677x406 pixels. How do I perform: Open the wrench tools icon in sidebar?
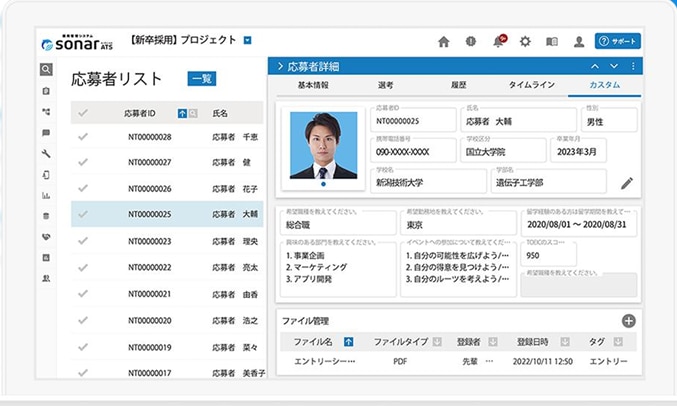click(46, 153)
